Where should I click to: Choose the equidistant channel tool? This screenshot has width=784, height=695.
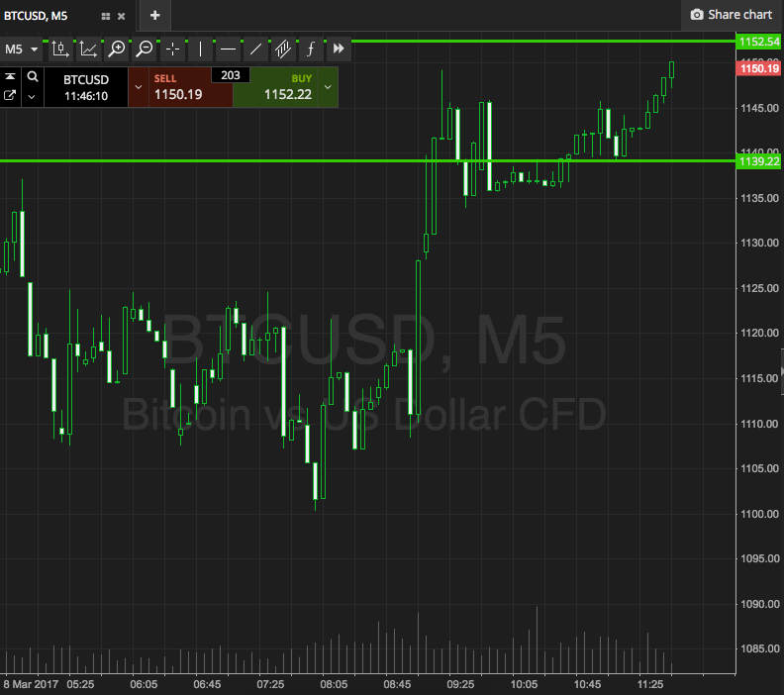coord(283,49)
